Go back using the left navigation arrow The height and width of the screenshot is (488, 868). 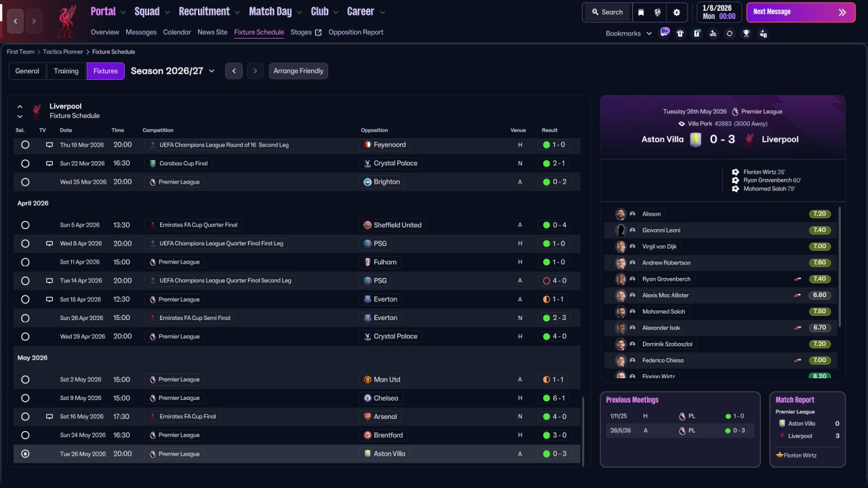[x=16, y=22]
